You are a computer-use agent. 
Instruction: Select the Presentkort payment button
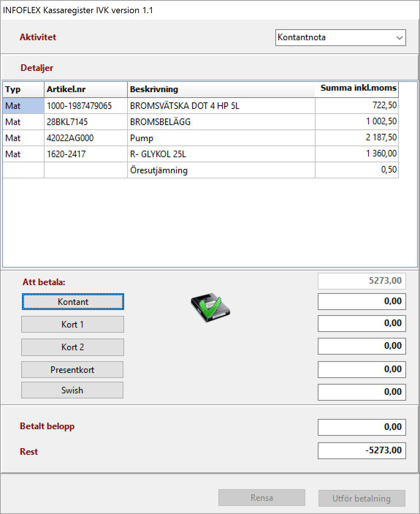click(72, 370)
